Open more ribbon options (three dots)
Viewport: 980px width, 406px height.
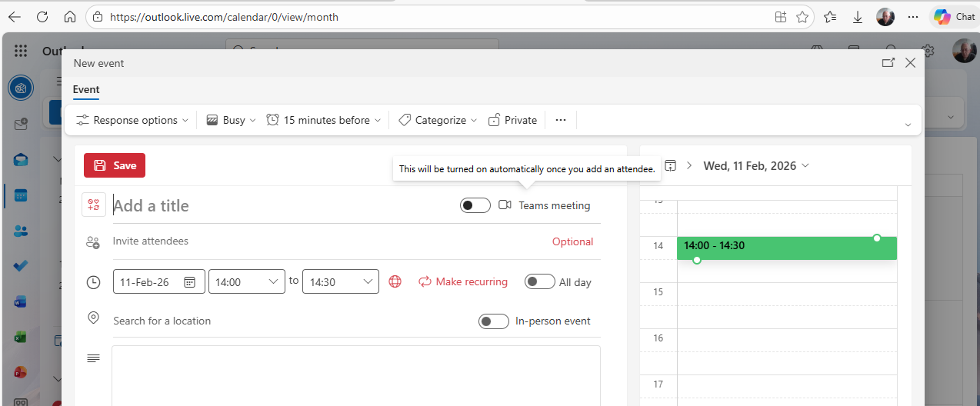click(561, 120)
